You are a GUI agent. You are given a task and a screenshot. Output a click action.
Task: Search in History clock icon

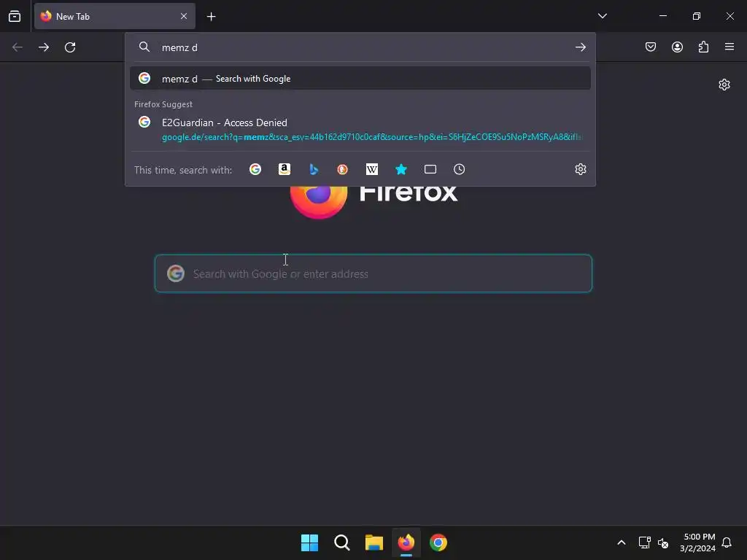pos(460,169)
